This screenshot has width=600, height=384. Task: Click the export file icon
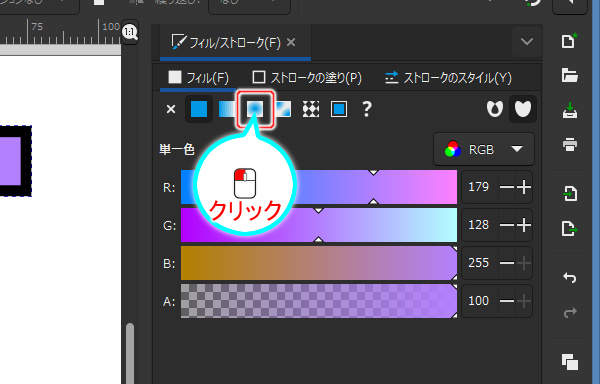click(x=570, y=228)
